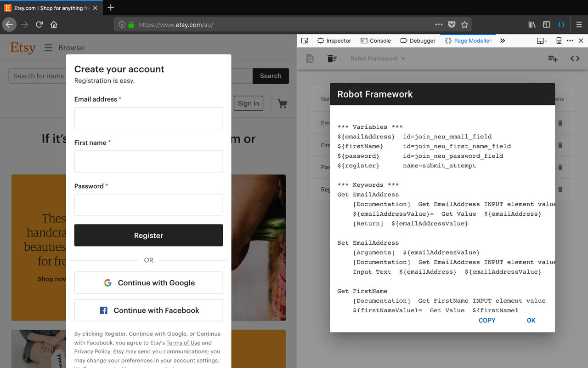
Task: Go back with browser back arrow
Action: [x=9, y=24]
